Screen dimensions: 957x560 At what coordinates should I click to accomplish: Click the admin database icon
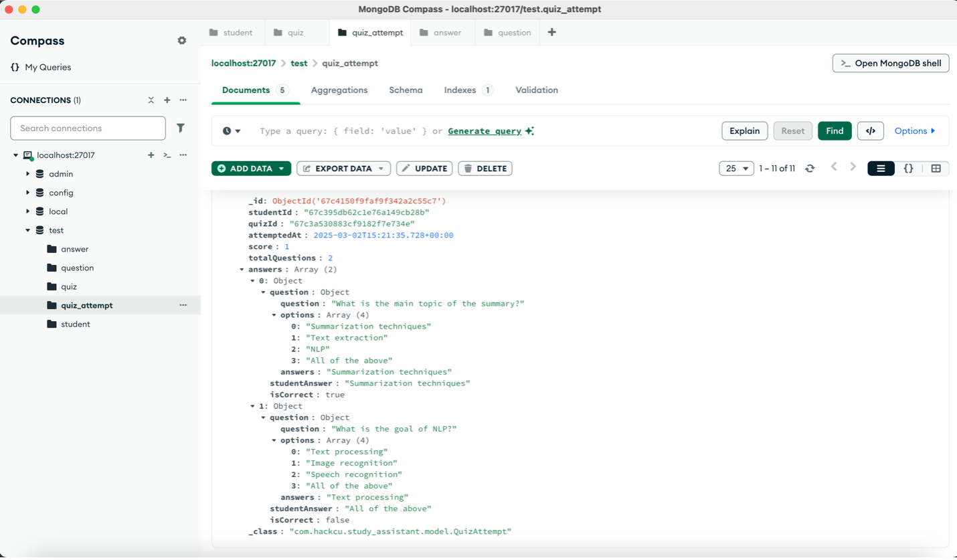pyautogui.click(x=40, y=174)
